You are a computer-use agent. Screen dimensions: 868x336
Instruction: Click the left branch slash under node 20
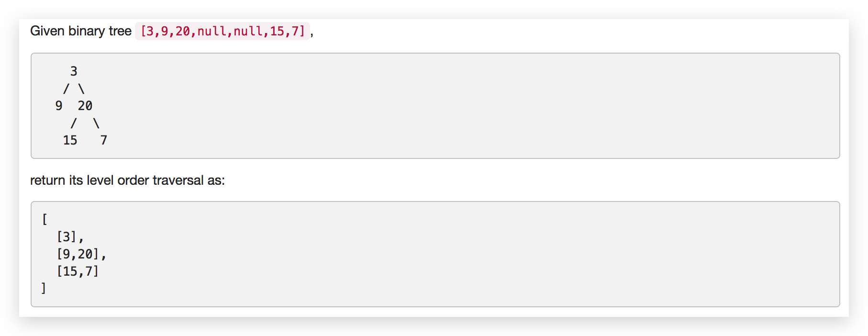point(74,123)
